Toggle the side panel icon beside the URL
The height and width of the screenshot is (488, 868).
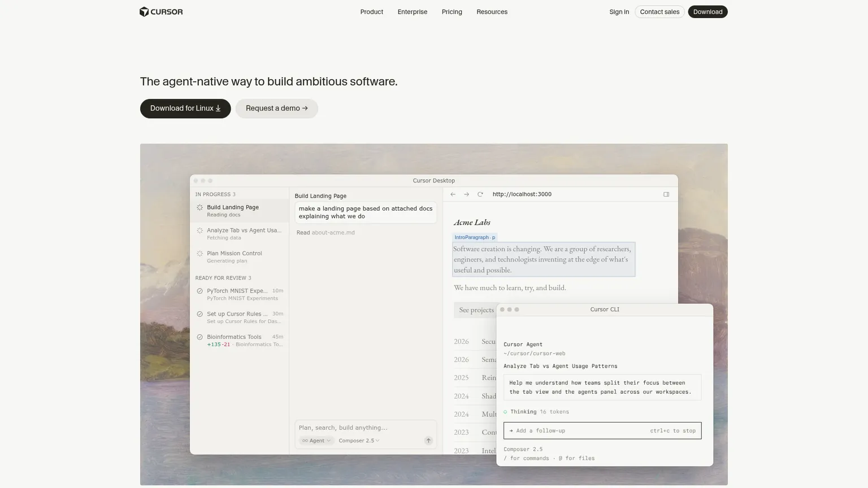click(x=666, y=194)
